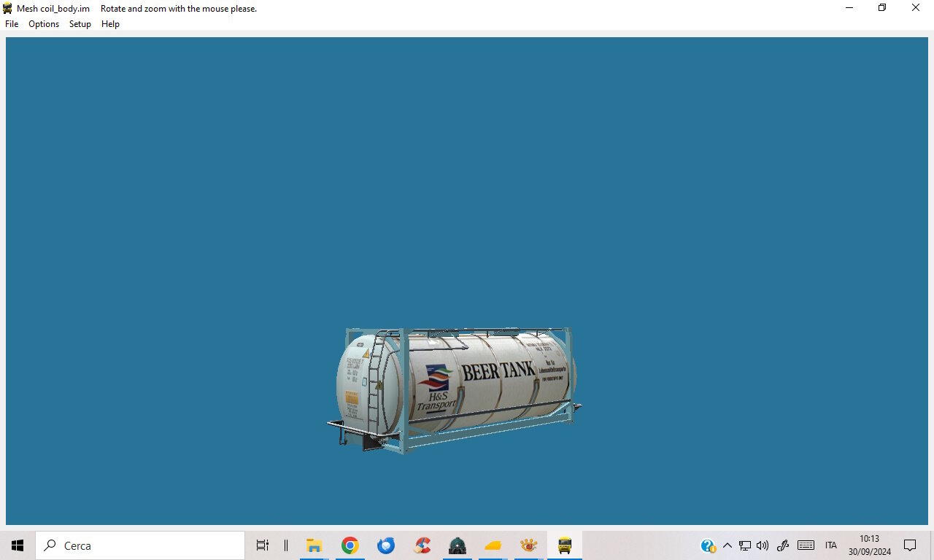Open the CCleaner taskbar icon
The height and width of the screenshot is (560, 934).
coord(422,545)
